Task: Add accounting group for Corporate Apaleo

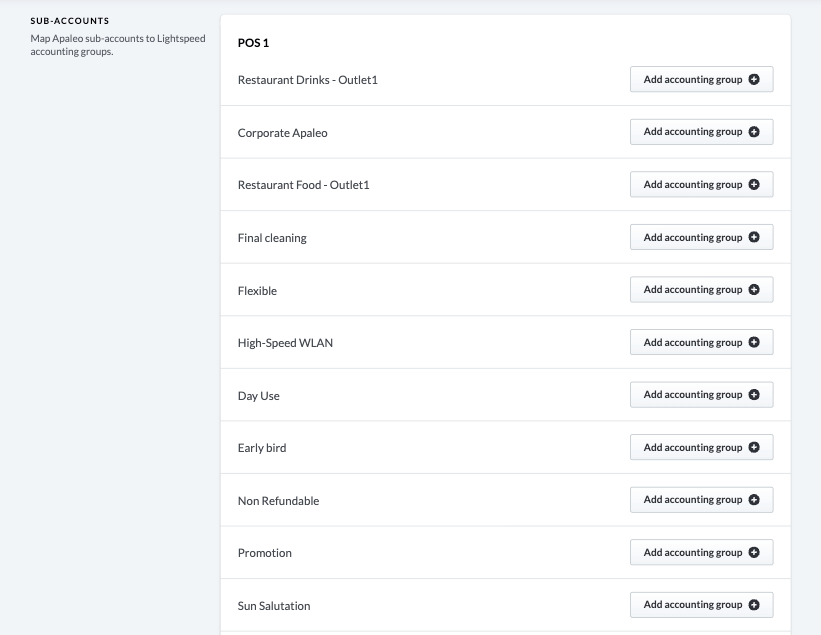Action: click(700, 131)
